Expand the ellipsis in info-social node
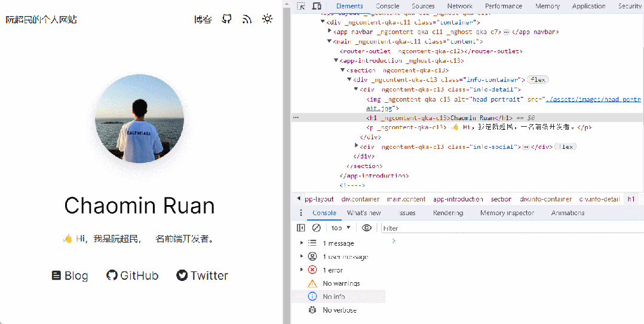 pyautogui.click(x=526, y=147)
